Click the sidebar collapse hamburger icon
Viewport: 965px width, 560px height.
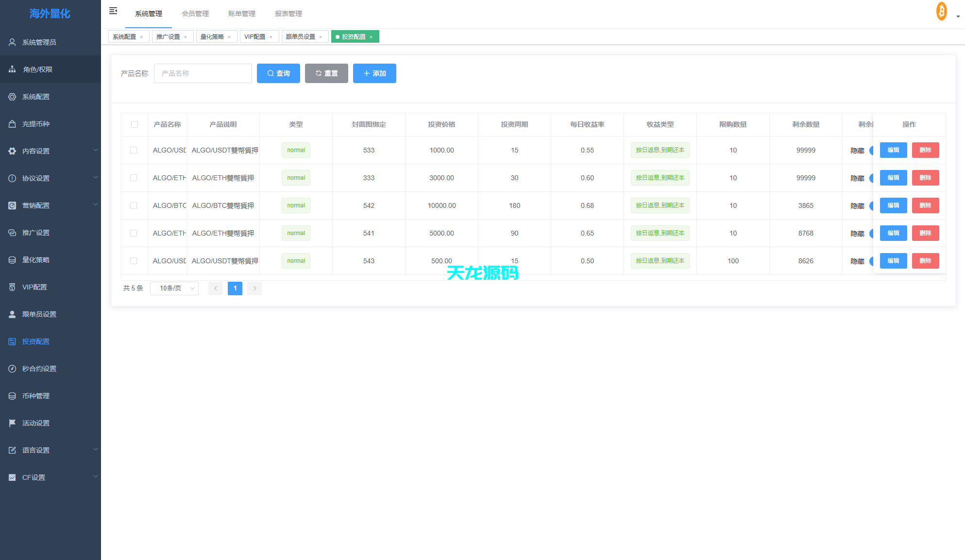tap(113, 11)
